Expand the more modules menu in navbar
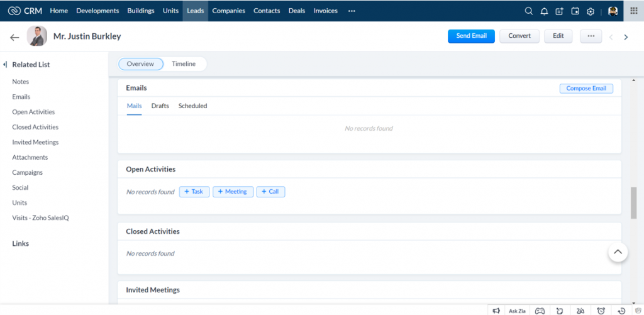Image resolution: width=644 pixels, height=315 pixels. [x=352, y=11]
